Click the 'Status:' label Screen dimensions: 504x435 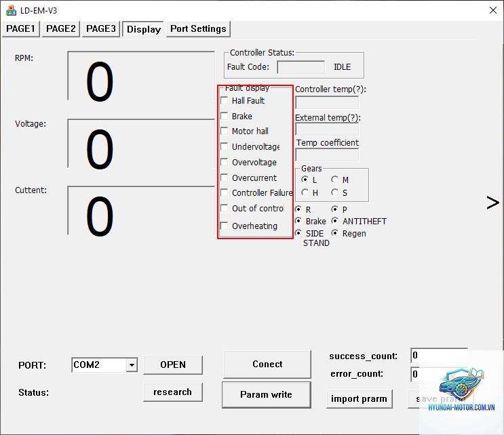click(x=33, y=392)
